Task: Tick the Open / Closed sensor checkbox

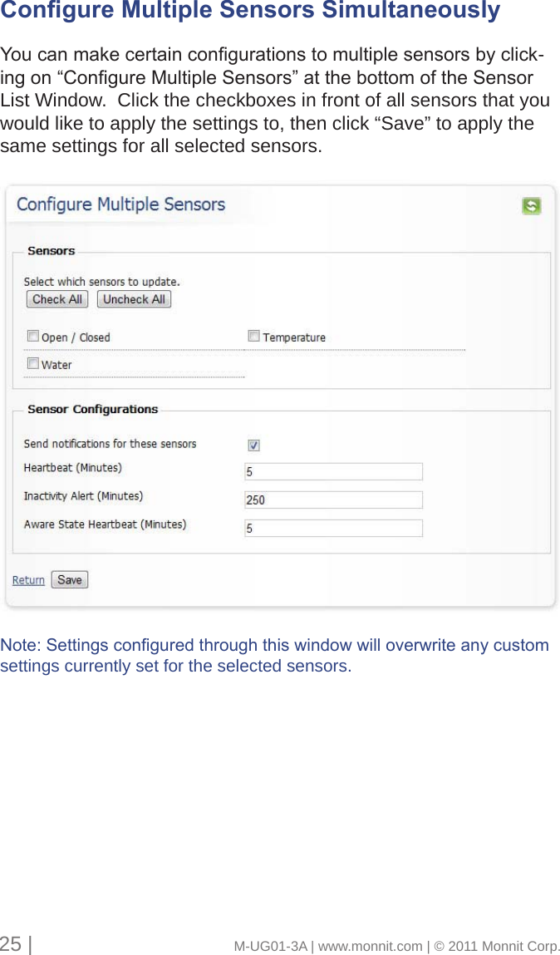Action: [x=33, y=337]
